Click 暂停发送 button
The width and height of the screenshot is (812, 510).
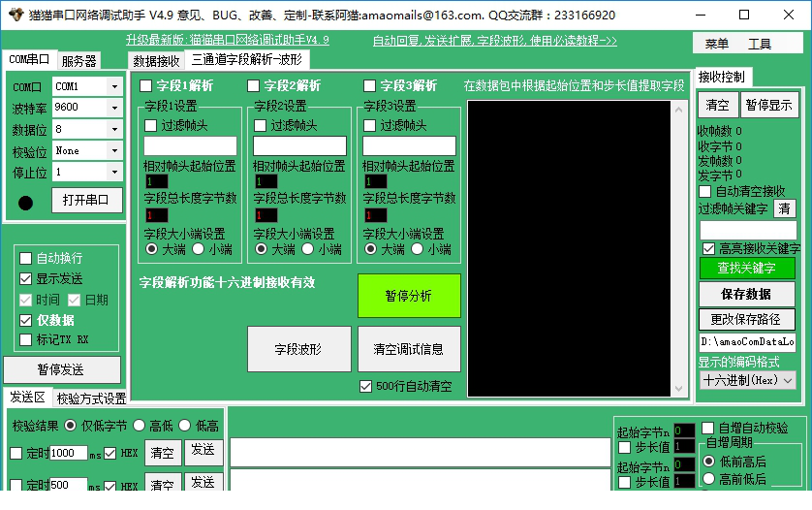62,369
